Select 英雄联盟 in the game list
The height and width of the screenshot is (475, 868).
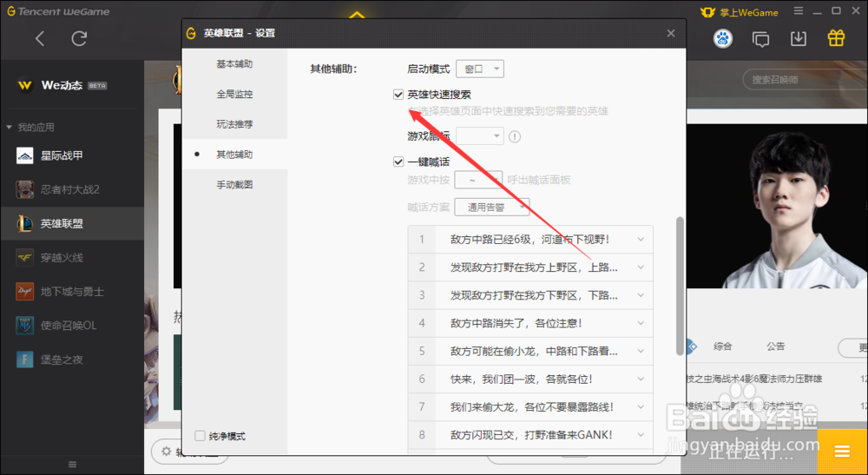click(x=72, y=224)
